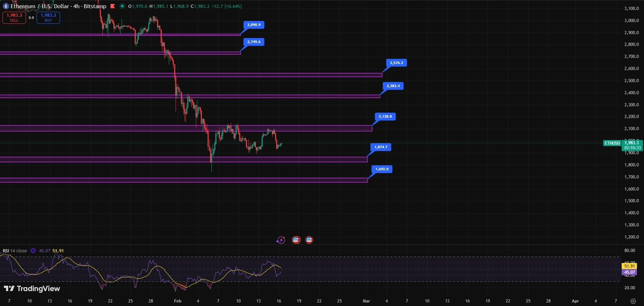Click the first US flag event icon
The height and width of the screenshot is (306, 644).
click(296, 240)
